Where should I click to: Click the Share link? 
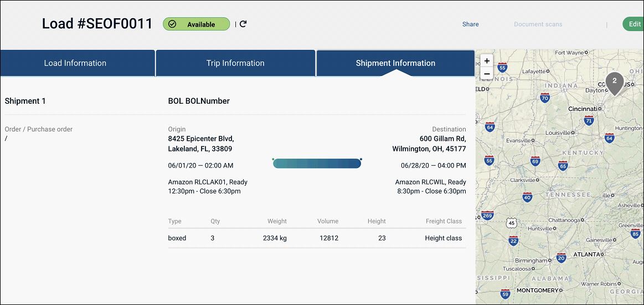[x=470, y=24]
